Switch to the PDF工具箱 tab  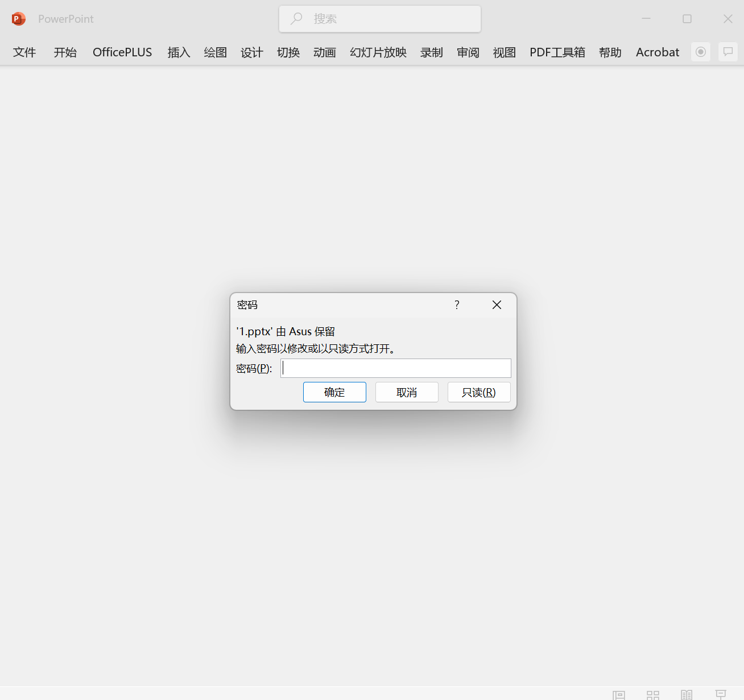557,52
